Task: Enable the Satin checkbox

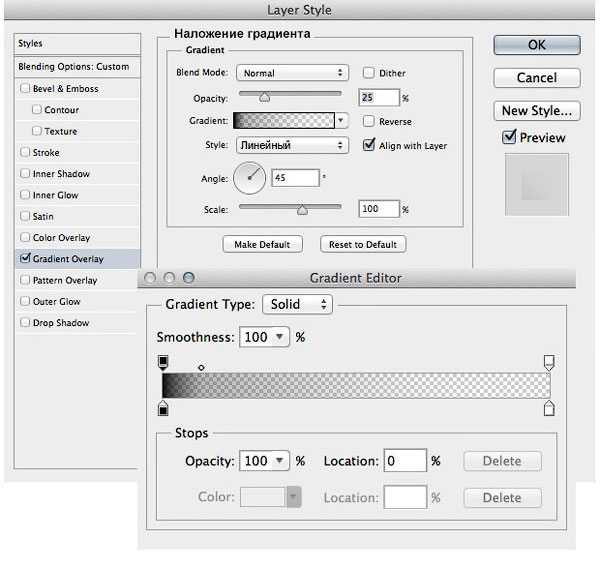Action: (x=25, y=216)
